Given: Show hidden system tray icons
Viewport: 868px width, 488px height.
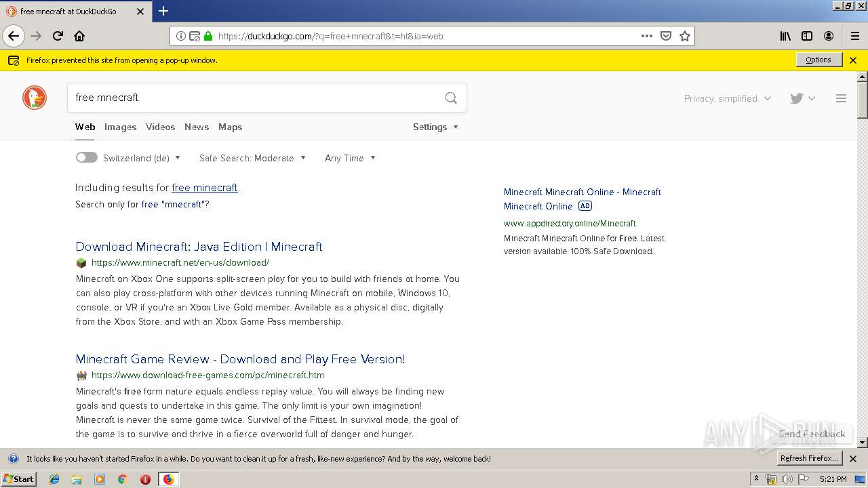Looking at the screenshot, I should pos(756,479).
